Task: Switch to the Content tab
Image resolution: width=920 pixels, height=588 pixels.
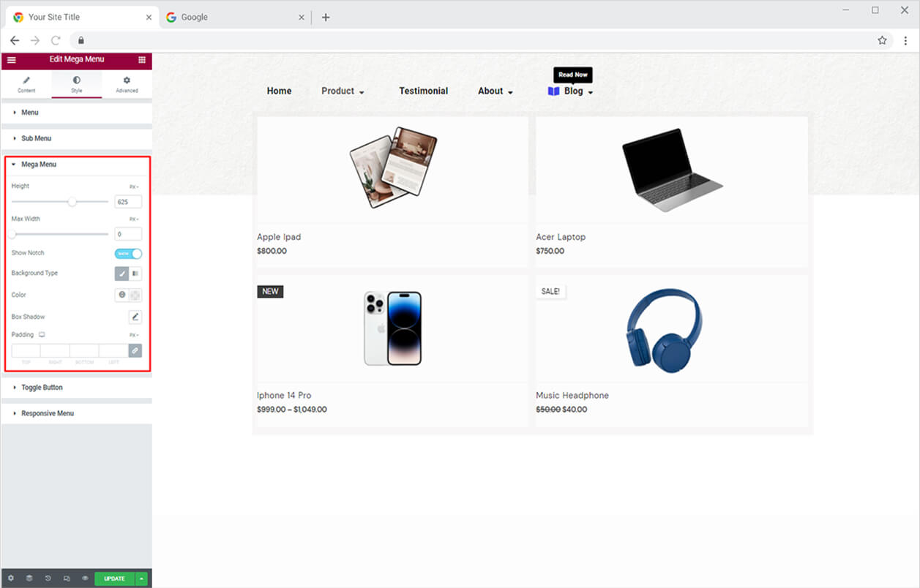Action: [x=26, y=85]
